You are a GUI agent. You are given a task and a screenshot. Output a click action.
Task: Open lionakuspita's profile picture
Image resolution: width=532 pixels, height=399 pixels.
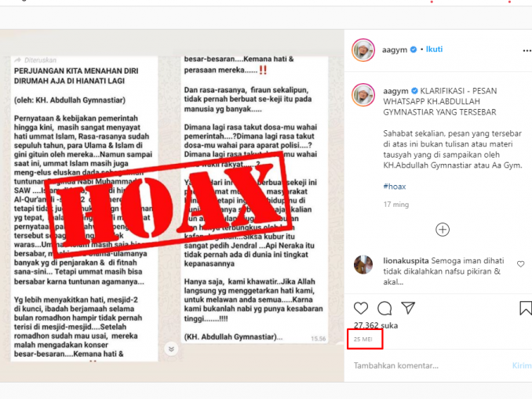(363, 264)
